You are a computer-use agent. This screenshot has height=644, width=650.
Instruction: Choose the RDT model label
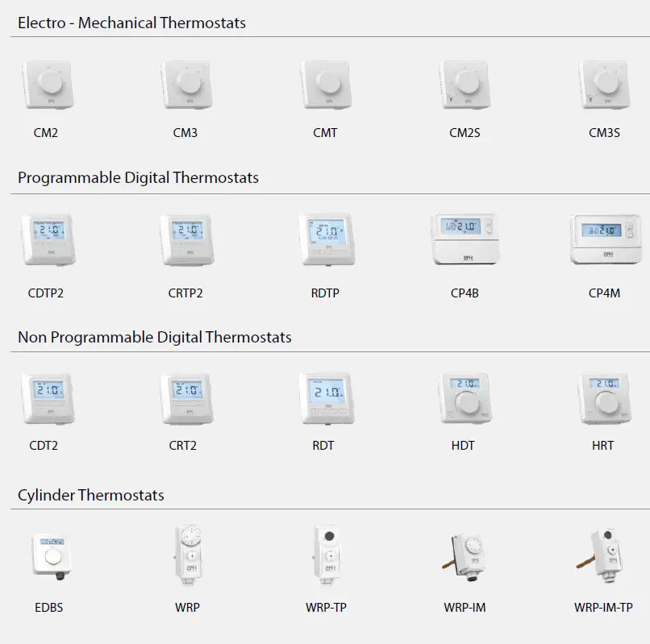click(323, 446)
